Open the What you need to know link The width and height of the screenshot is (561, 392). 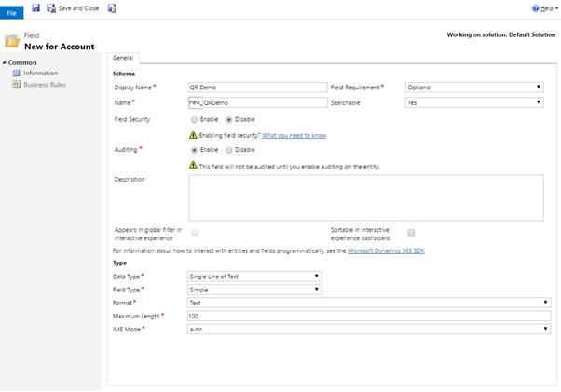click(x=294, y=135)
